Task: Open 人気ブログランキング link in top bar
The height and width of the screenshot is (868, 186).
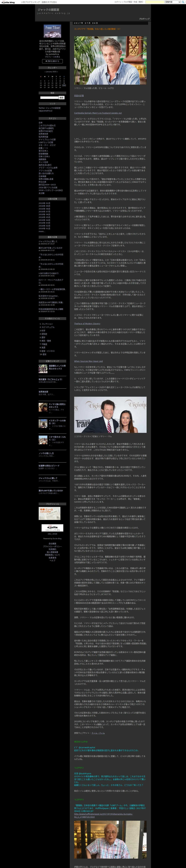Action: [x=30, y=2]
